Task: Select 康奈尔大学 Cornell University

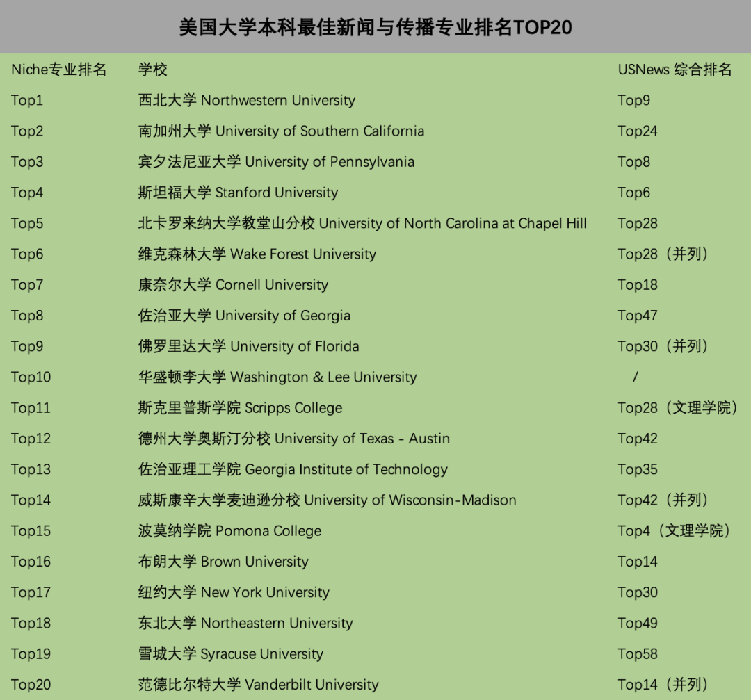Action: point(233,285)
